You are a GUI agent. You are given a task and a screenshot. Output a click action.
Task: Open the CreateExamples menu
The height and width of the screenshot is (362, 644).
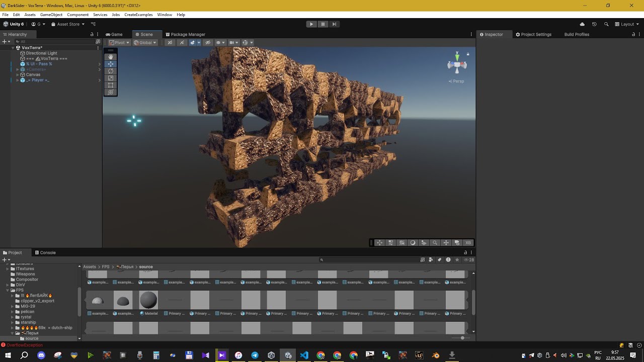(x=138, y=15)
